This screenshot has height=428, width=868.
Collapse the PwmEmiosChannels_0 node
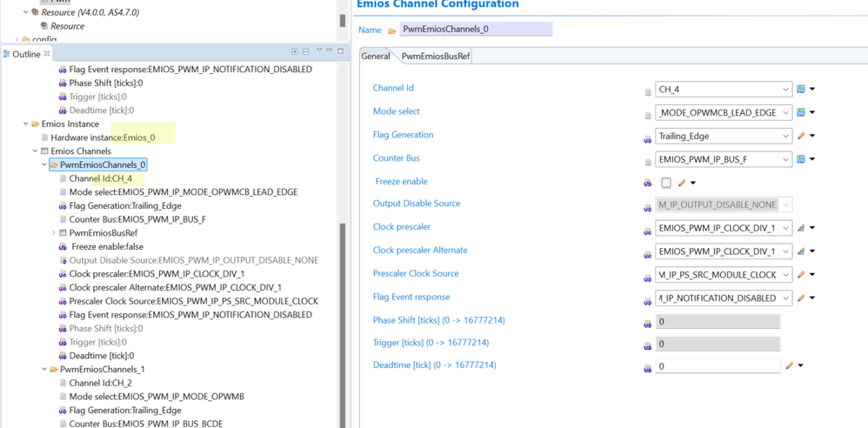(x=44, y=164)
